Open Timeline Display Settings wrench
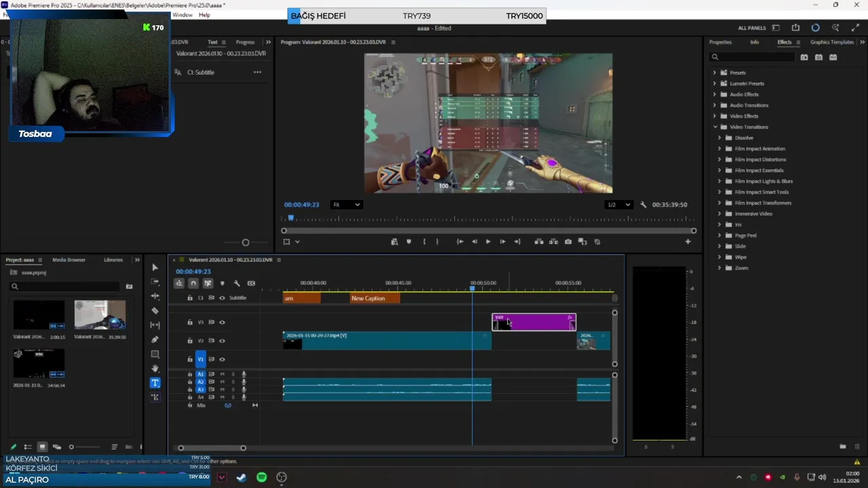 coord(237,283)
